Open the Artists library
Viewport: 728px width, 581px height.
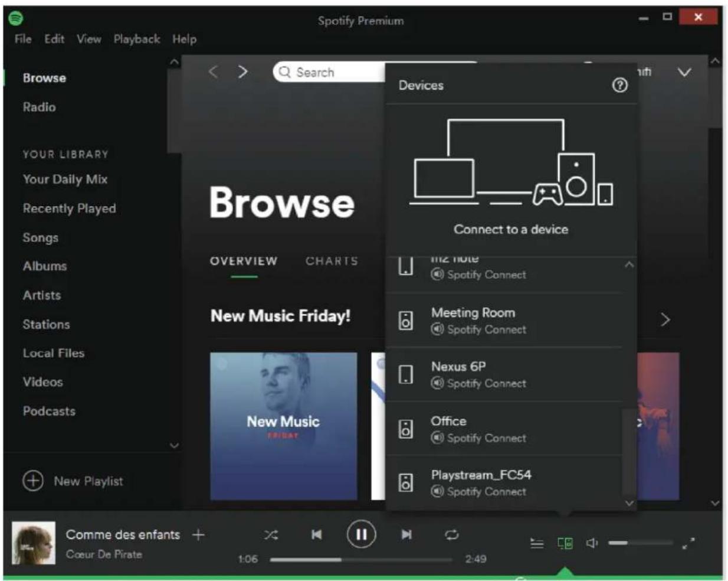click(x=41, y=295)
